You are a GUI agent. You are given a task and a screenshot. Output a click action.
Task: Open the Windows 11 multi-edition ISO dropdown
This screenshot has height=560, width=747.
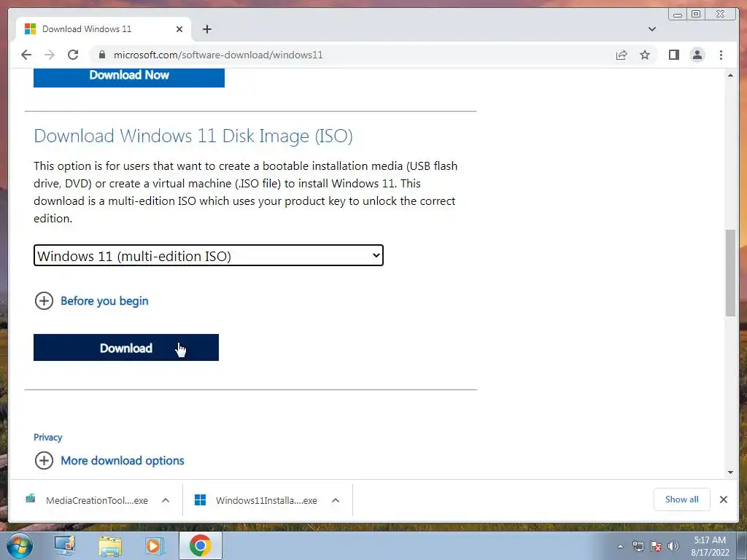coord(209,256)
